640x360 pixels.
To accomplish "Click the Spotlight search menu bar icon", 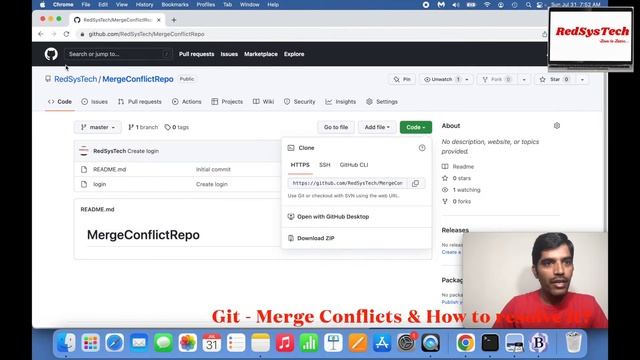I will 528,4.
